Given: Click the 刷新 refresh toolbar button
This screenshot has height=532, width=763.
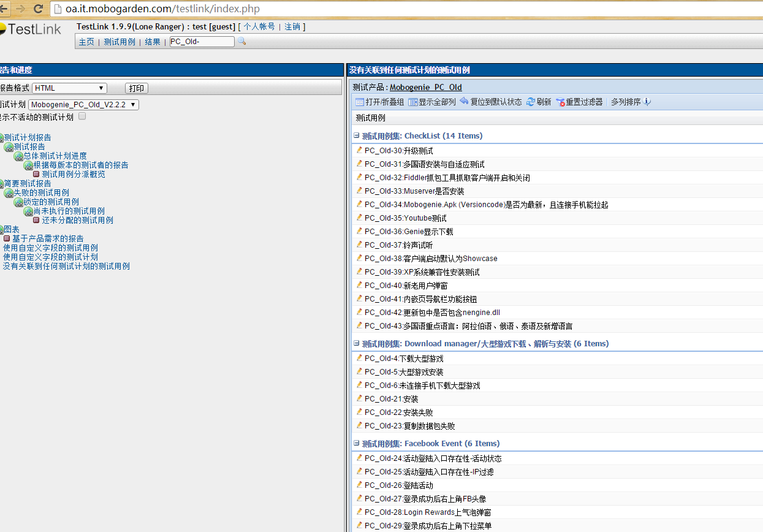Looking at the screenshot, I should point(539,102).
